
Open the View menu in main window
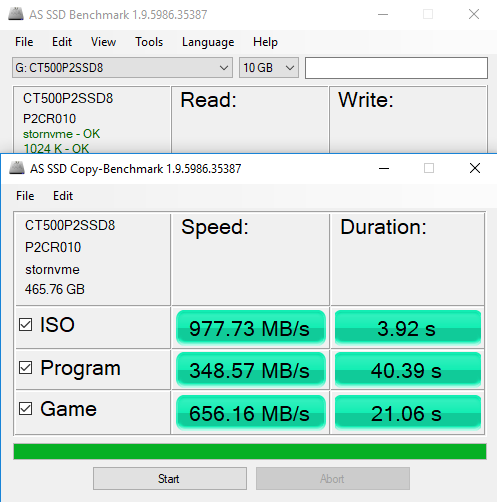103,42
